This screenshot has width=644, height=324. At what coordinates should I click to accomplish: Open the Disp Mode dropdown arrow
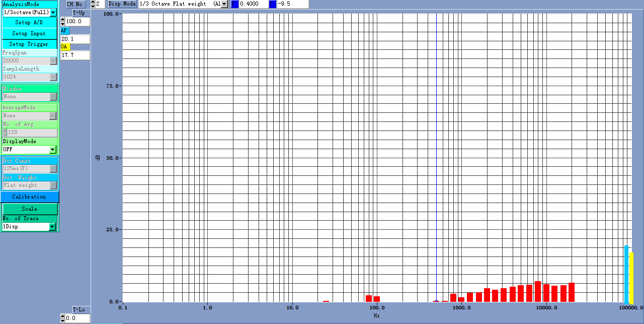[x=224, y=4]
